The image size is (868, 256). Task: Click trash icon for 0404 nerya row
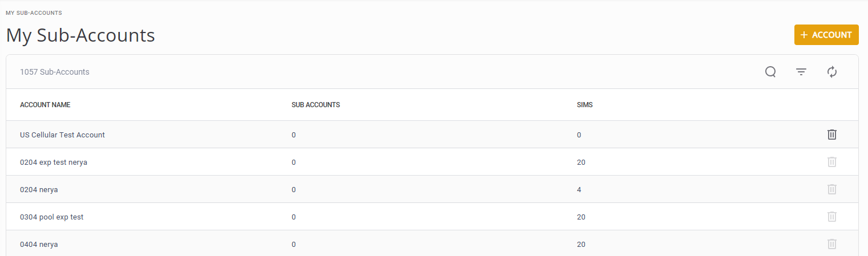(832, 244)
